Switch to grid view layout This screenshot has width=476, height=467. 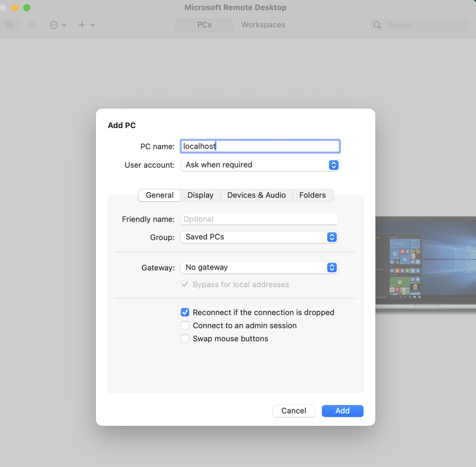tap(10, 25)
